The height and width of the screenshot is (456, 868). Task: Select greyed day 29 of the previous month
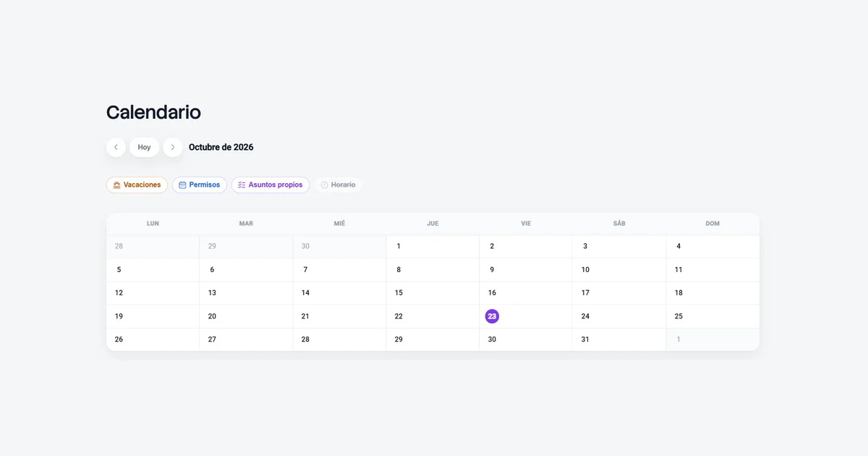[x=246, y=247]
